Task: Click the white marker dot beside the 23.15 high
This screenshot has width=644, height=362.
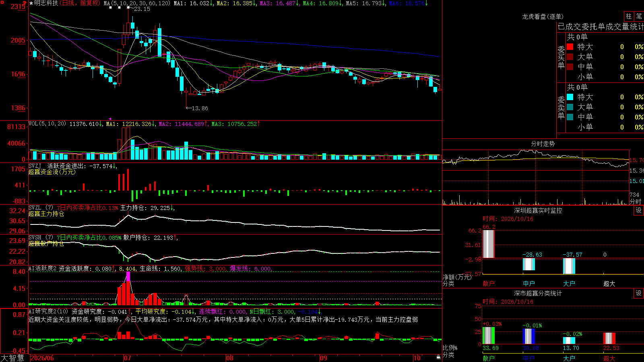Action: (128, 7)
